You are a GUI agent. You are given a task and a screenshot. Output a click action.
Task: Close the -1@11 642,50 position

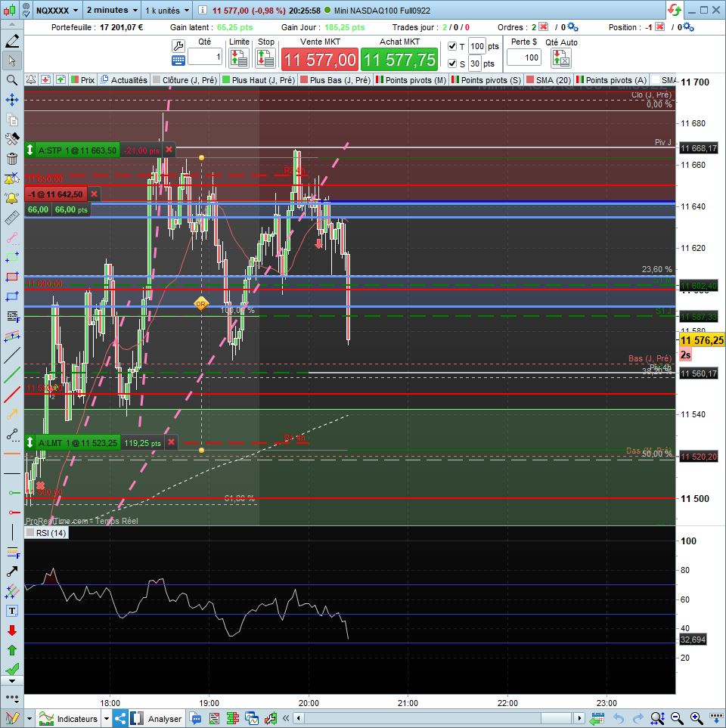[x=95, y=194]
